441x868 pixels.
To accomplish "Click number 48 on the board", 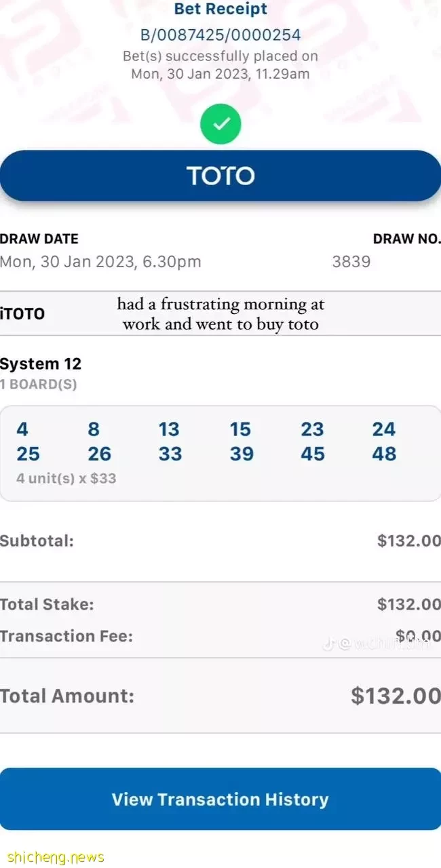I will [384, 454].
